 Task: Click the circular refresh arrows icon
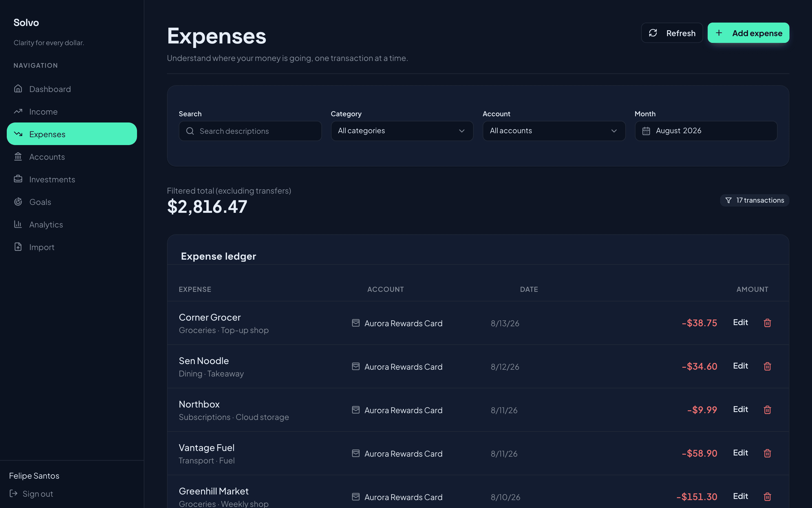point(653,33)
